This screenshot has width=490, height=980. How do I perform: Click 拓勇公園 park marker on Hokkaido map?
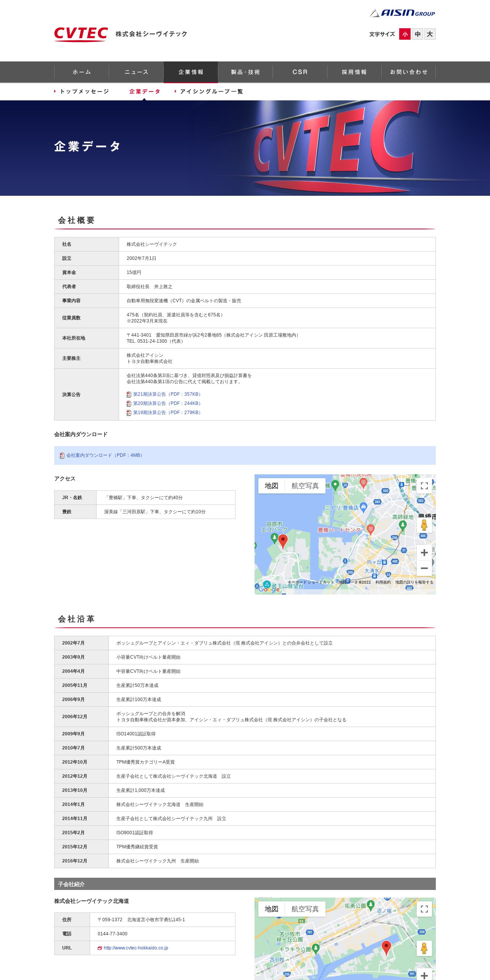point(371,906)
